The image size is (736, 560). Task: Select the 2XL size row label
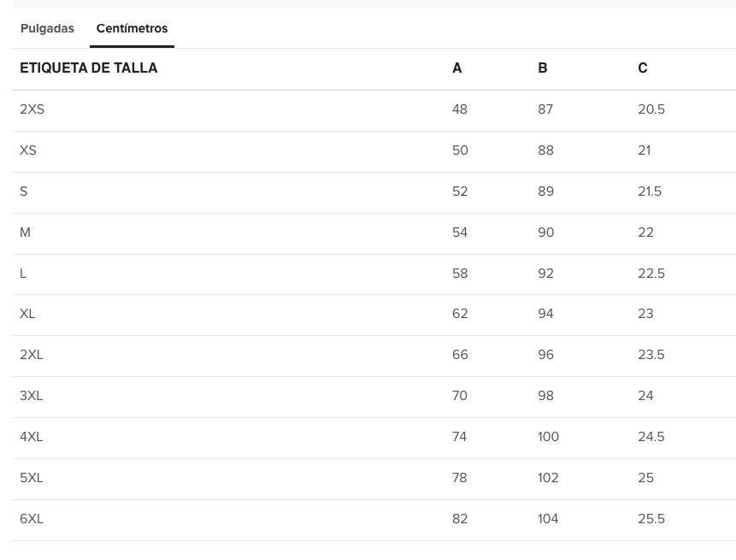pyautogui.click(x=32, y=355)
